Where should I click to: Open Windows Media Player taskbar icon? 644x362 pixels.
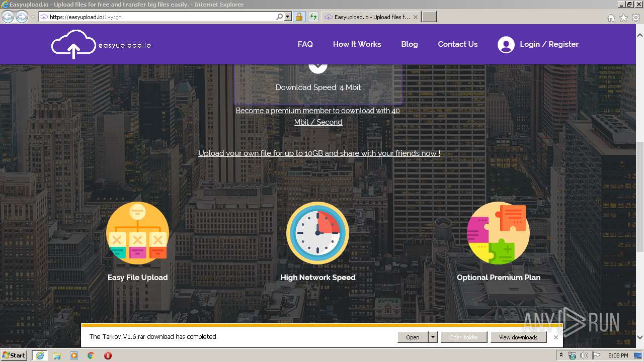tap(74, 355)
